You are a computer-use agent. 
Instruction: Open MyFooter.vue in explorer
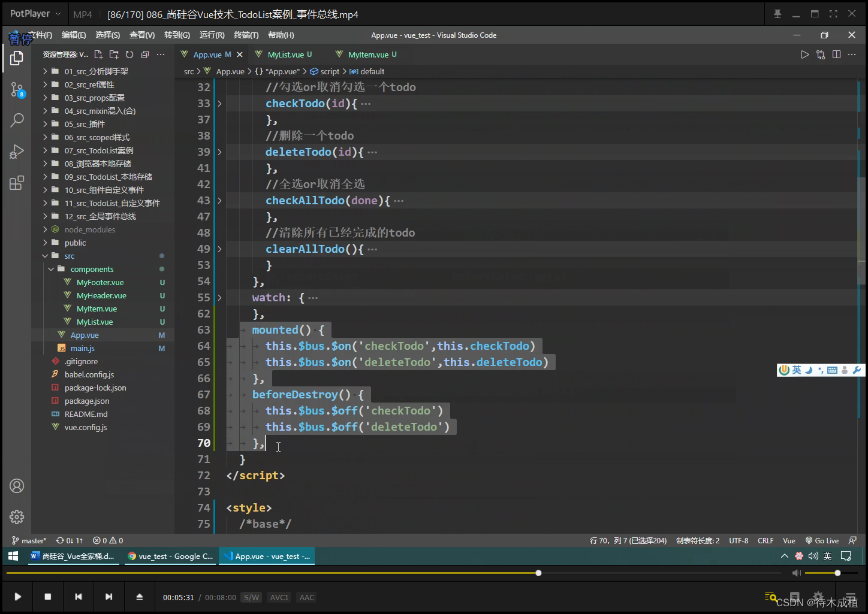click(x=100, y=282)
